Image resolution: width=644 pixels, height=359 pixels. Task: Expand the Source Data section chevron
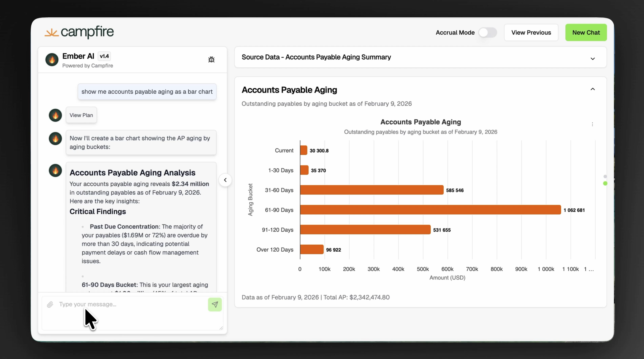click(592, 59)
